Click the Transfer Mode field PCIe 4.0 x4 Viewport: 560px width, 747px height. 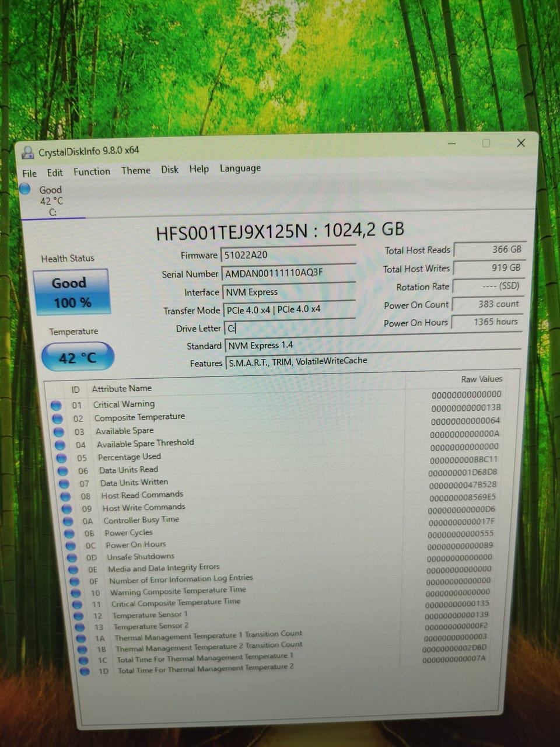click(290, 309)
